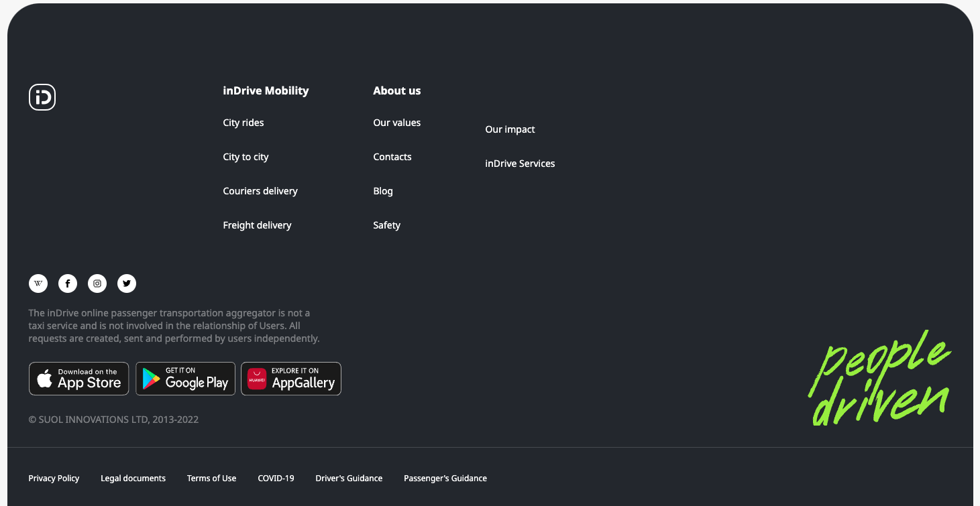Screen dimensions: 980x506
Task: View Our values under About us
Action: click(x=397, y=123)
